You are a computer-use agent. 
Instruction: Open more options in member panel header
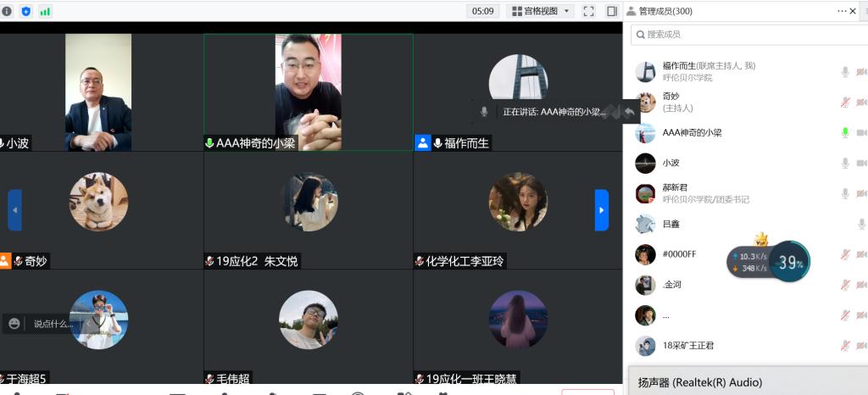[x=842, y=11]
